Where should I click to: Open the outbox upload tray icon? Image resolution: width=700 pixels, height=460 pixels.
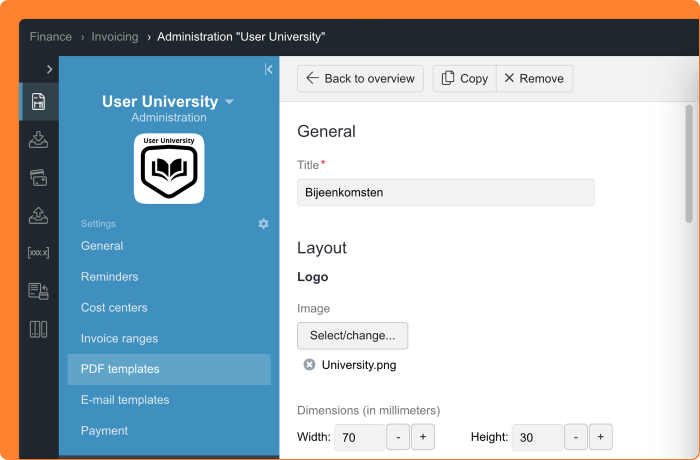pyautogui.click(x=38, y=215)
